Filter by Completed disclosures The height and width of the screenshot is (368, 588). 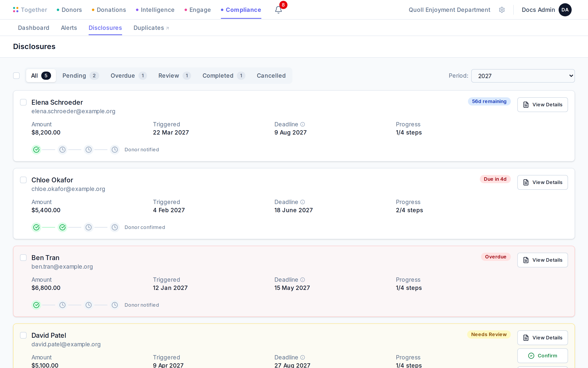pos(224,76)
